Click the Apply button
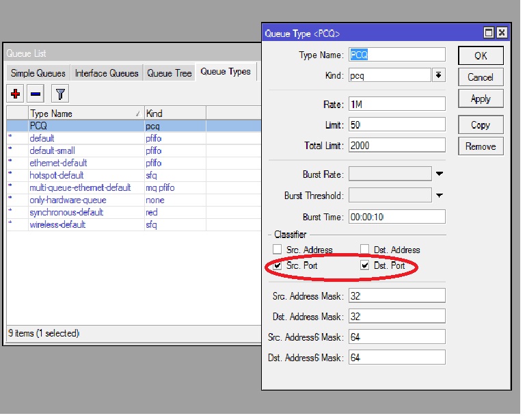 [x=481, y=99]
